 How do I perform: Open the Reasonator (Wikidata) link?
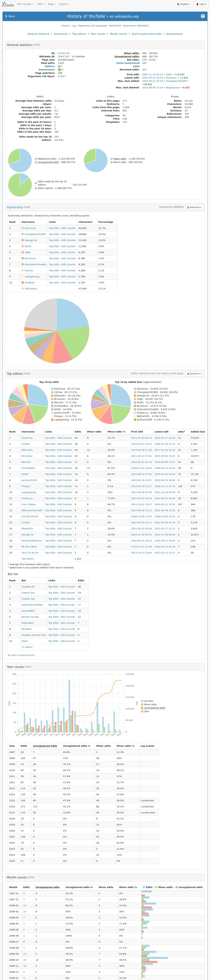(136, 26)
